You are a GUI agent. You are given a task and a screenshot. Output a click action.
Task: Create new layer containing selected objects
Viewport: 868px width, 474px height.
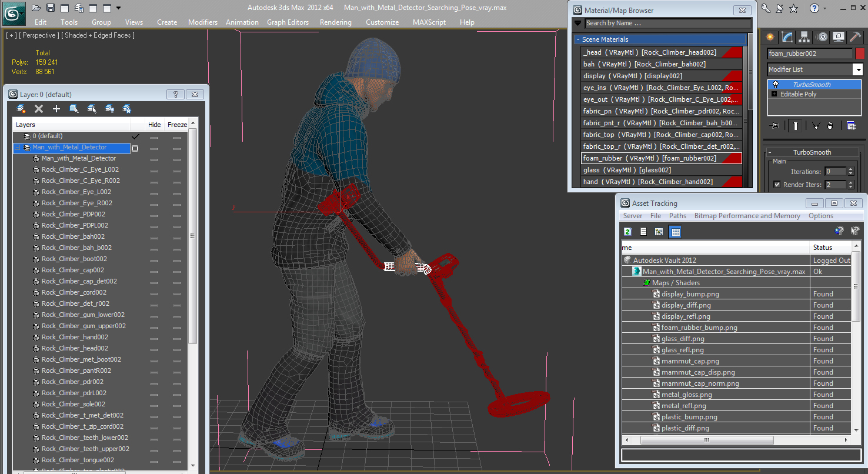(21, 109)
